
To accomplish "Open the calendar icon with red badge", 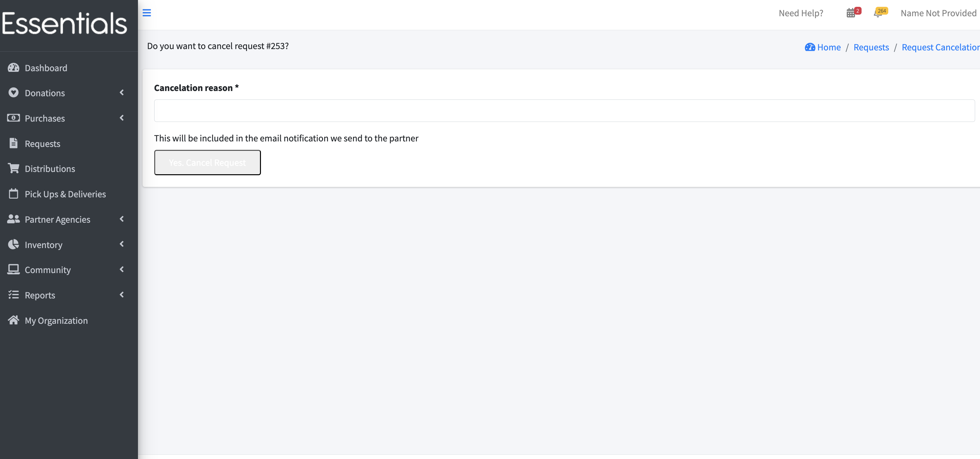I will pyautogui.click(x=851, y=13).
